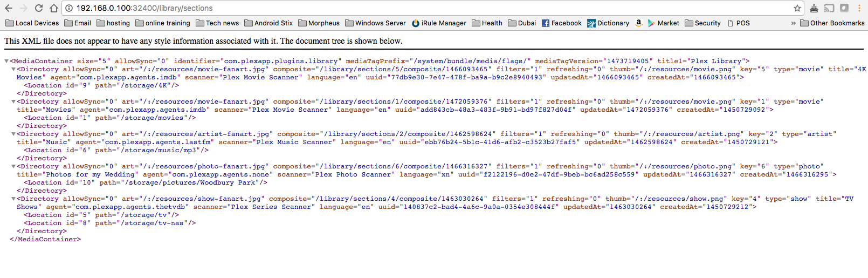Reload the current page
The image size is (868, 278).
coord(39,8)
